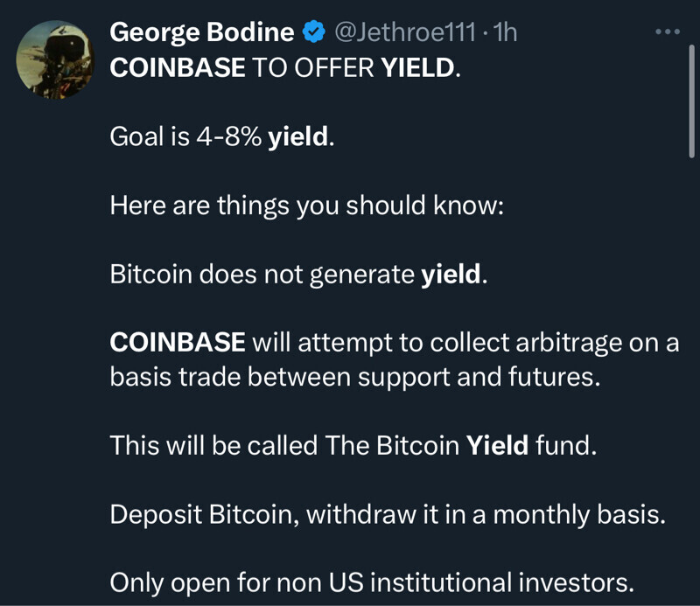Open George Bodine's profile avatar
This screenshot has height=606, width=700.
(x=55, y=58)
